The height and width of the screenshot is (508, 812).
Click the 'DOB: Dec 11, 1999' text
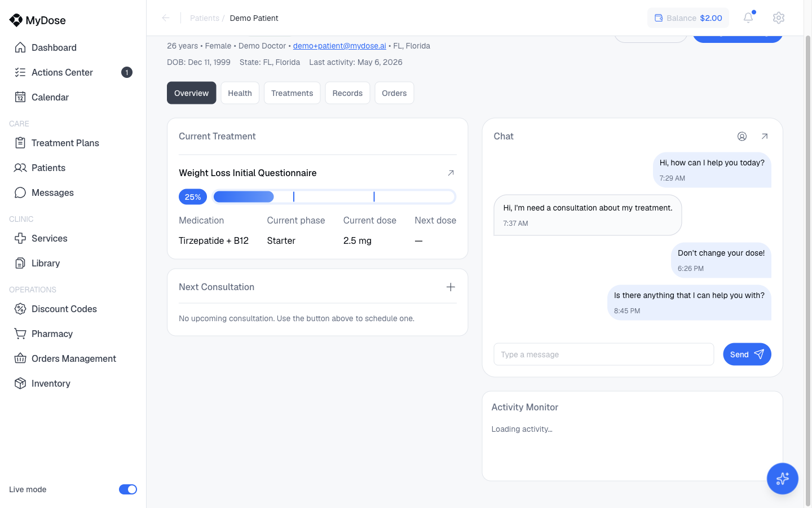click(x=198, y=62)
